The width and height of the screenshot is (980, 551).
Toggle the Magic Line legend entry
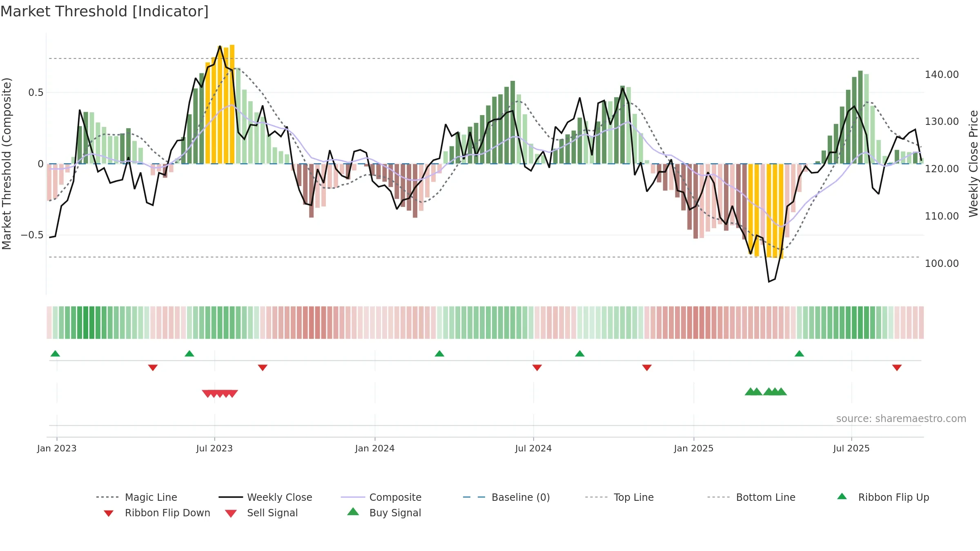(136, 497)
